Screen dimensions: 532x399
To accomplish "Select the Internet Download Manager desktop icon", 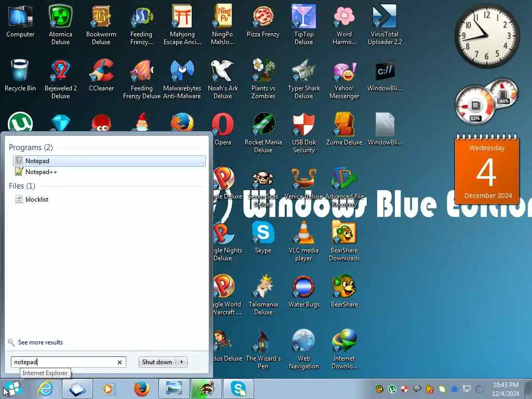I will click(344, 349).
